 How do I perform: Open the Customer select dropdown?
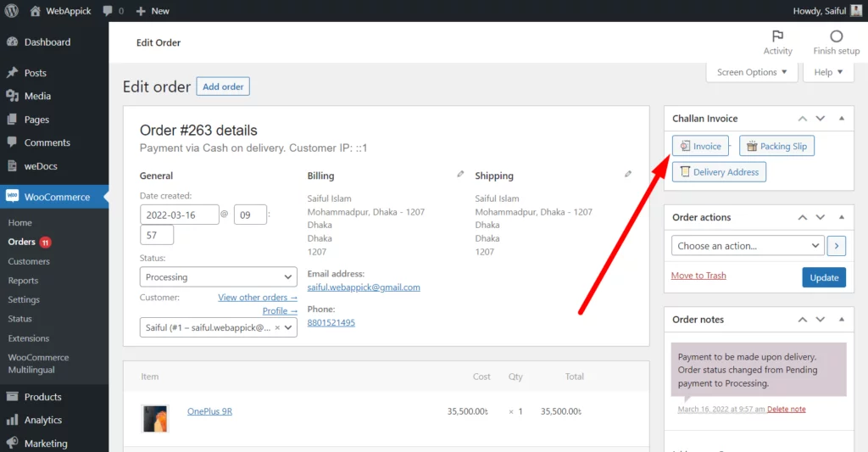(x=218, y=327)
